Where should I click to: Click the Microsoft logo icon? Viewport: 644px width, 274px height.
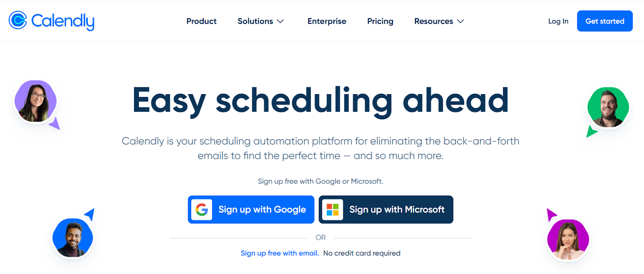pos(332,210)
